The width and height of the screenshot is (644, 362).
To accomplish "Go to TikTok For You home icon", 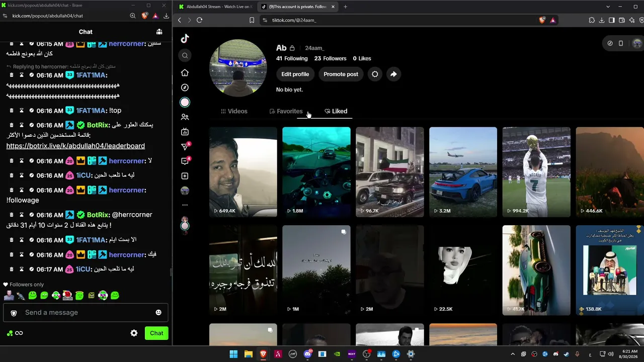I will coord(185,73).
